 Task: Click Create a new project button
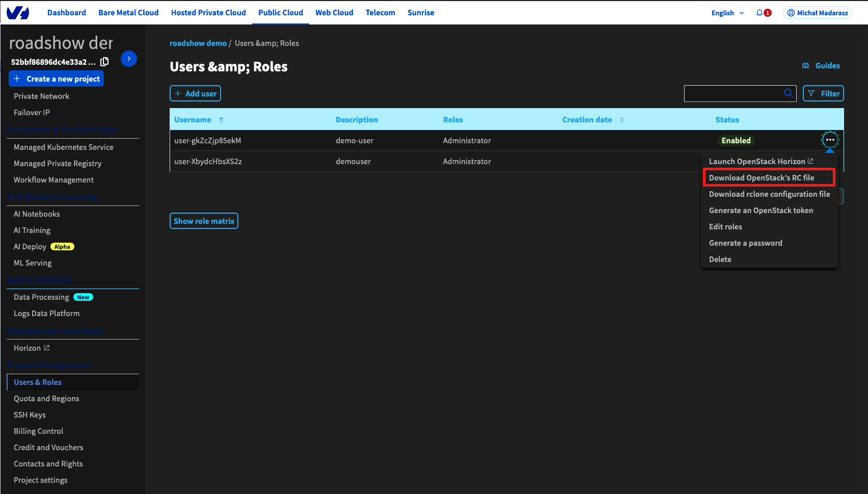[x=57, y=79]
